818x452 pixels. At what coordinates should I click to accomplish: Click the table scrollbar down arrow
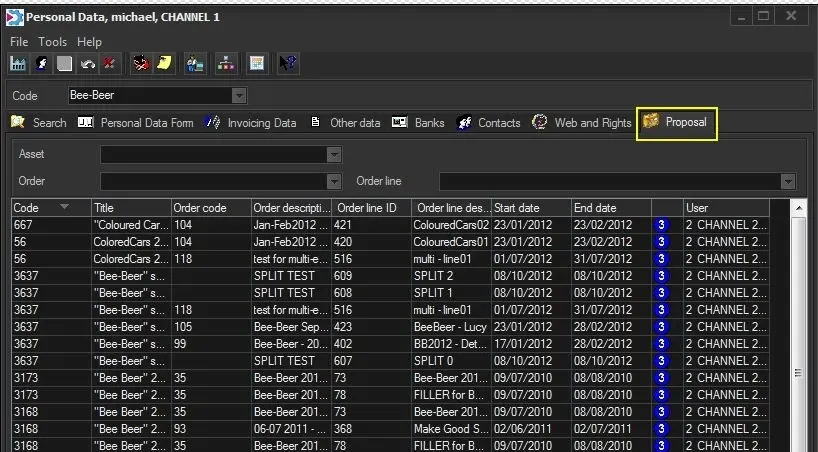[798, 443]
